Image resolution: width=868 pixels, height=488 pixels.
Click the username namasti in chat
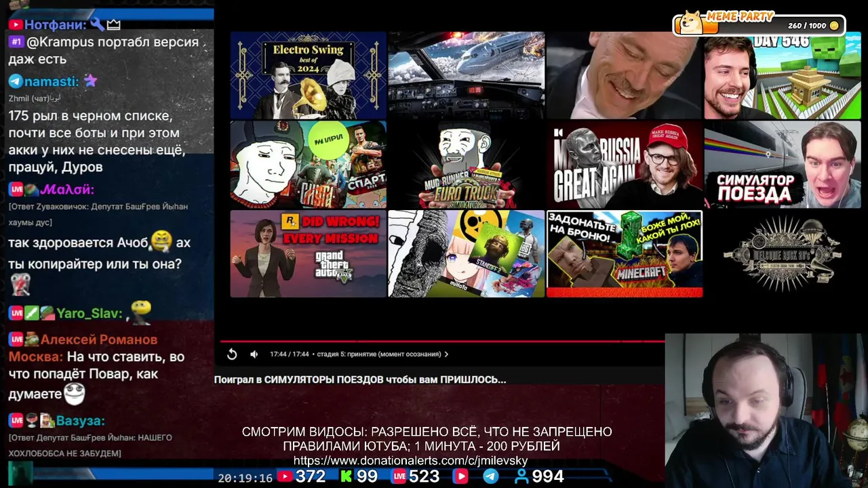pos(52,81)
